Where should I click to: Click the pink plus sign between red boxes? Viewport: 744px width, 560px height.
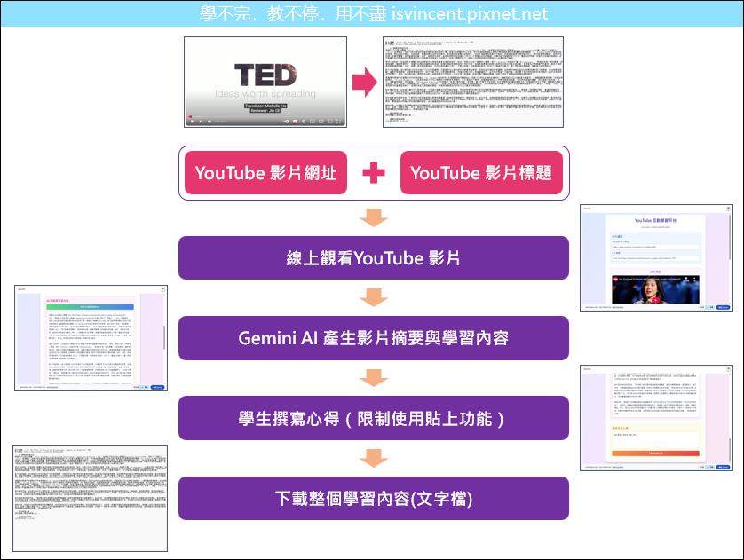tap(374, 172)
